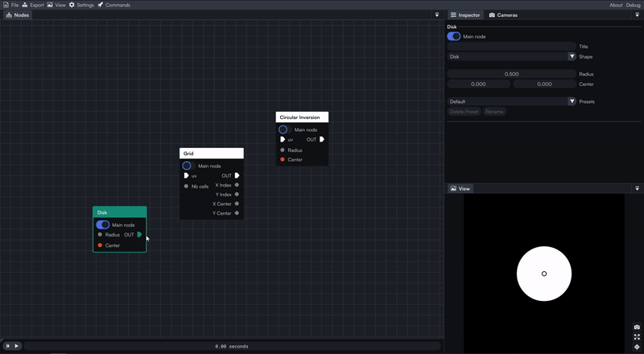
Task: Click the Circular Inversion node title bar
Action: (302, 117)
